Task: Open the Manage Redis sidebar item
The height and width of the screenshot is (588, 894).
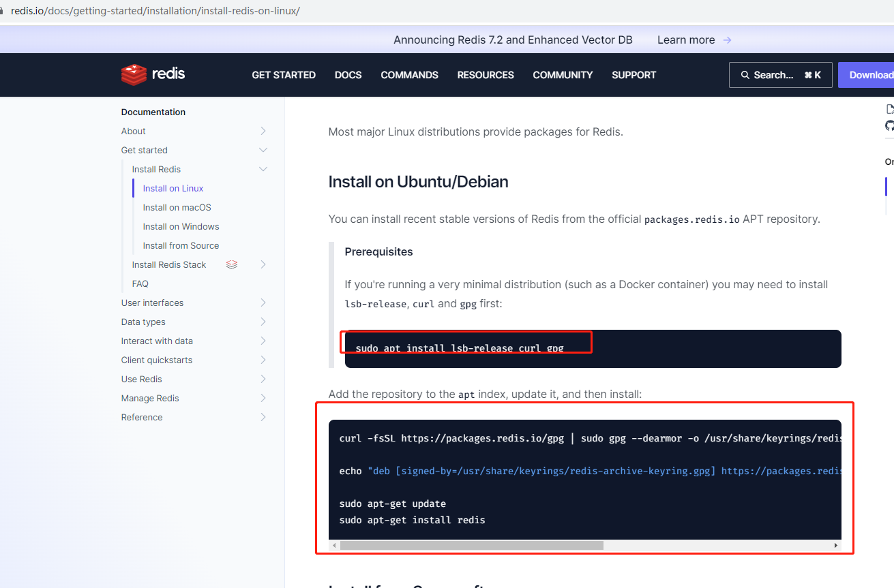Action: coord(150,398)
